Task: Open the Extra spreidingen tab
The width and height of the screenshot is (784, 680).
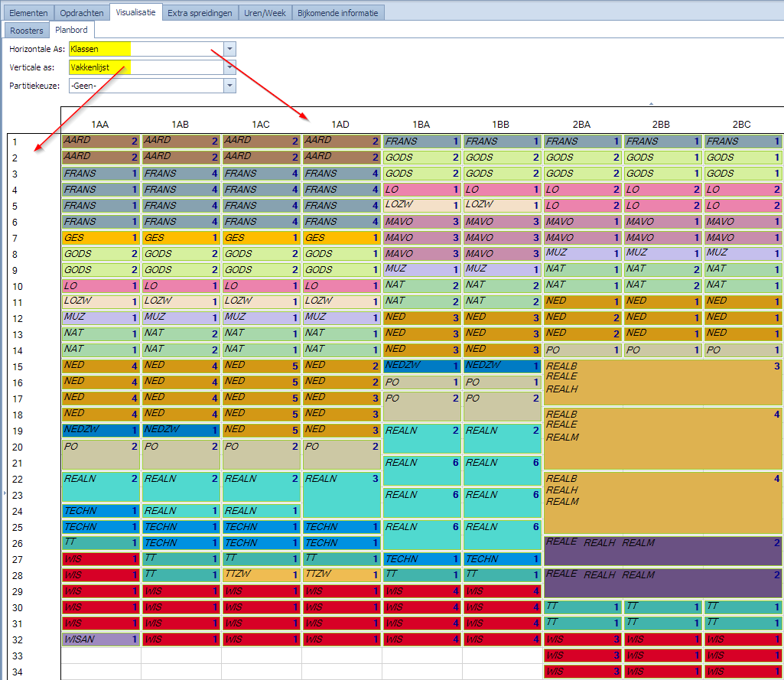Action: 200,13
